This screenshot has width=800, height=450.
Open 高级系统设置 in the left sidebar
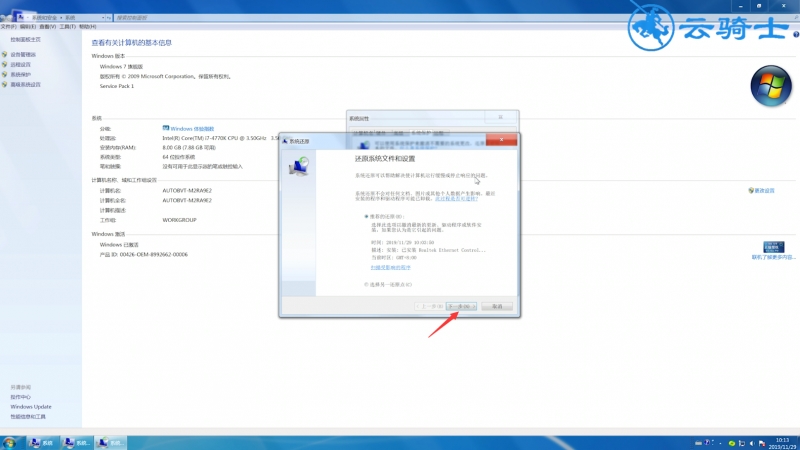(x=26, y=85)
